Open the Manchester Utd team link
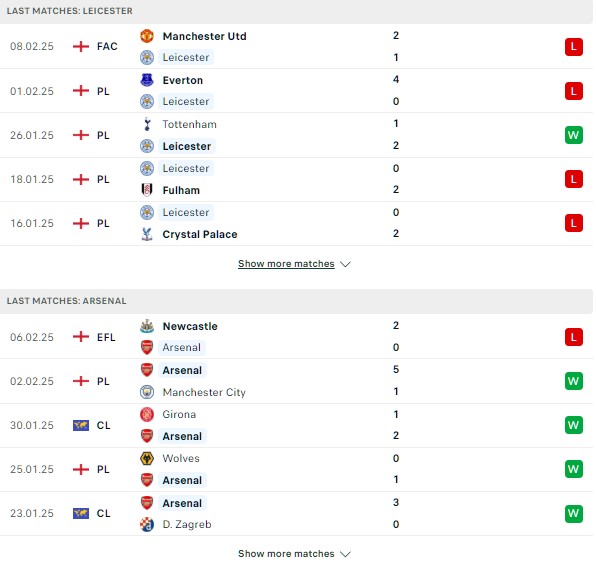Image resolution: width=596 pixels, height=565 pixels. point(204,36)
